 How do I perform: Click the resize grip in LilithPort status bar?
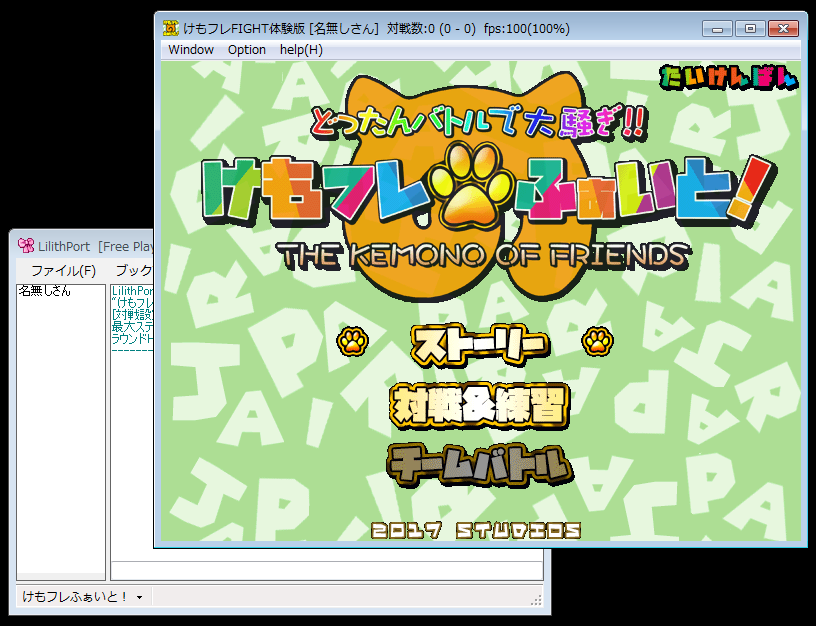[x=536, y=601]
